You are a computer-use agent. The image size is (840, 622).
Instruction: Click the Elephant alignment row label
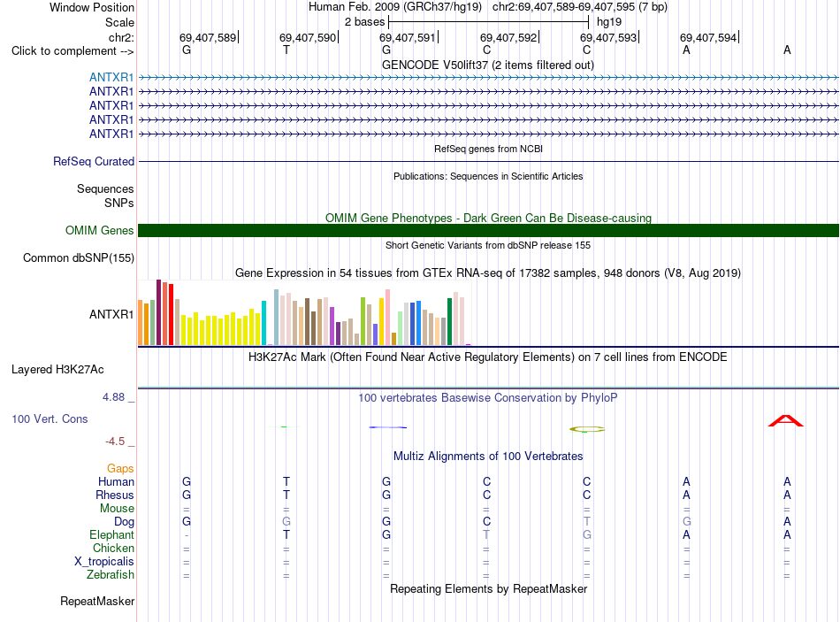pos(111,534)
